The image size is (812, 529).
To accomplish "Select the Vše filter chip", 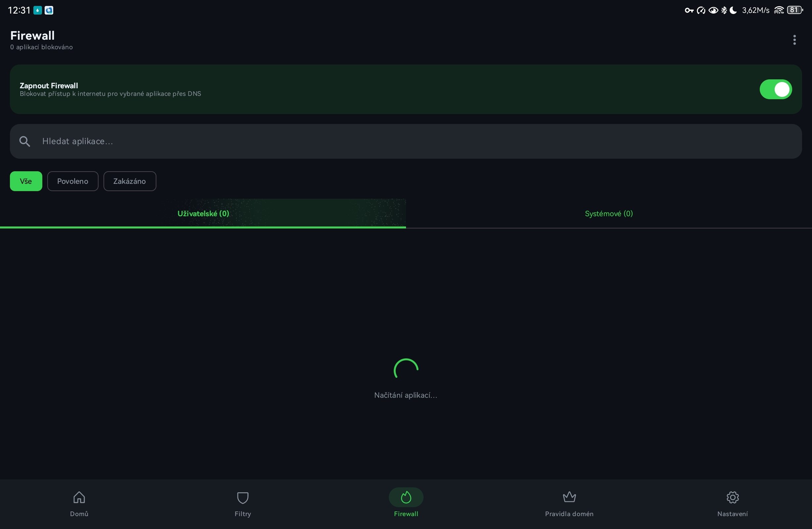I will [26, 181].
